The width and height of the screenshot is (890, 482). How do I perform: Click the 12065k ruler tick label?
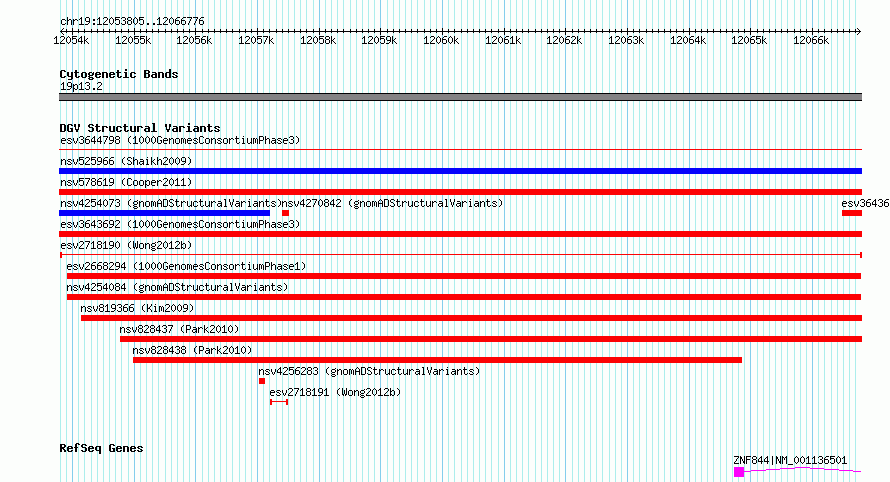tap(749, 40)
